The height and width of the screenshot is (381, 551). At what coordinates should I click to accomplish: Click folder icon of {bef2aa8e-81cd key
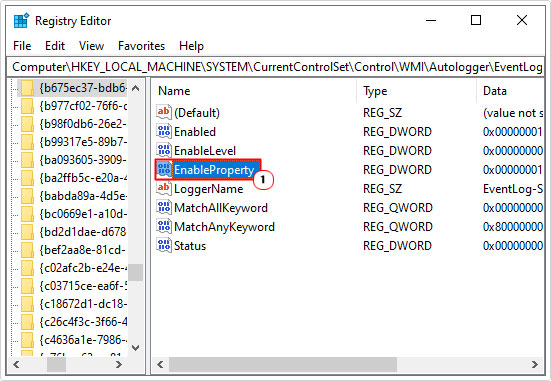[x=27, y=250]
